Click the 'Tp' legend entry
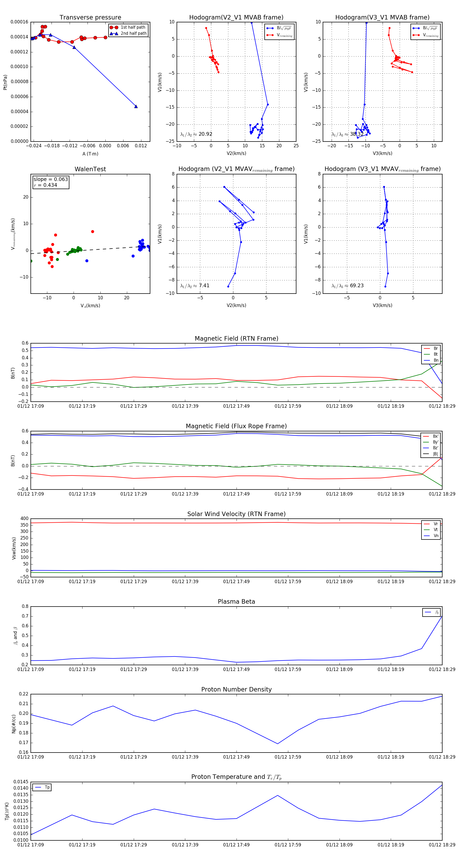Viewport: 473px width, 868px height. (x=42, y=787)
